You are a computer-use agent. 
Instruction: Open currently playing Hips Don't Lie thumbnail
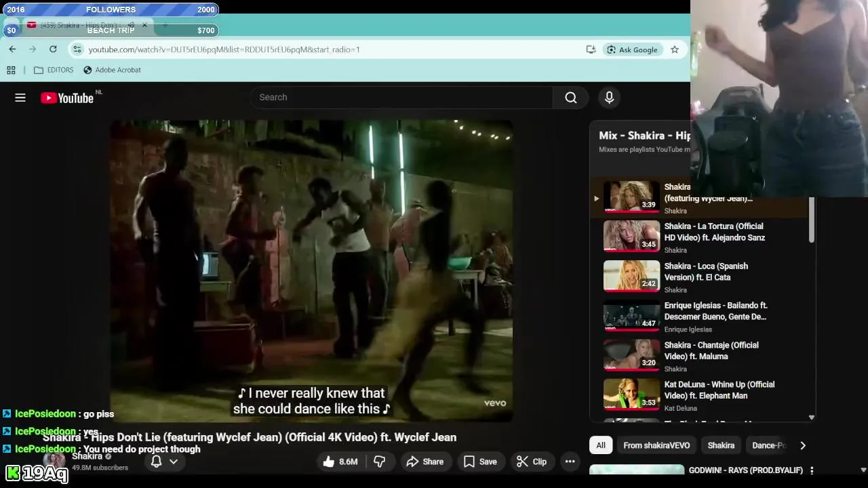pyautogui.click(x=631, y=197)
